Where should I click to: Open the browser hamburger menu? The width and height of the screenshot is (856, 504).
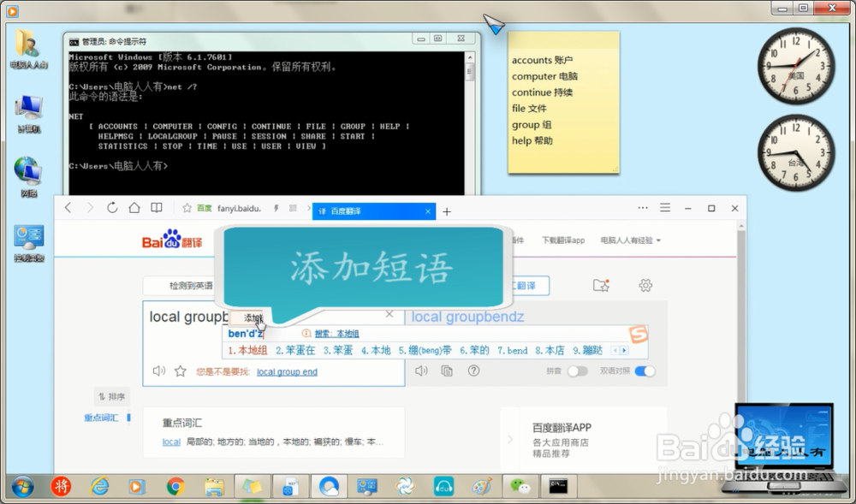pos(665,208)
